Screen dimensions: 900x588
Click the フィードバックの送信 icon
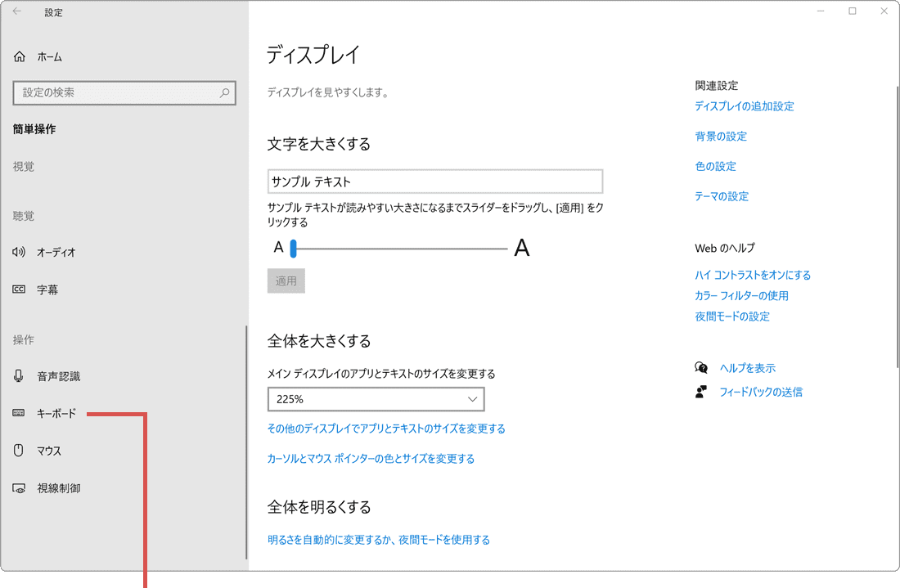point(700,392)
